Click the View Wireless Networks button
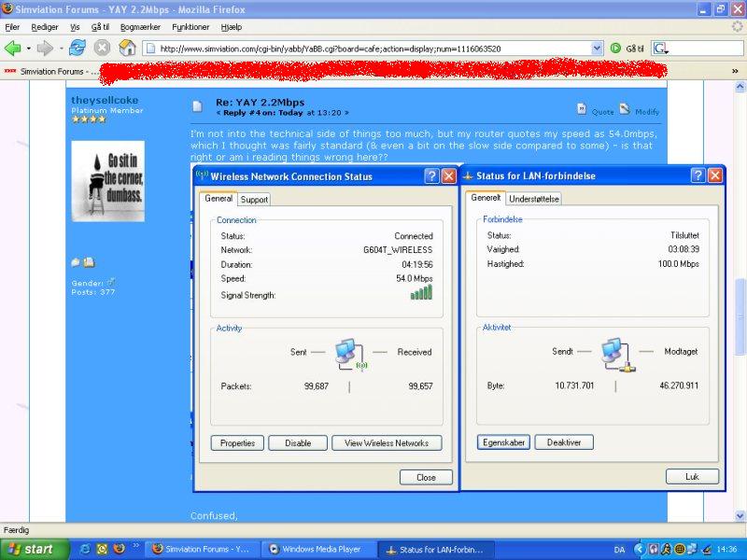 pyautogui.click(x=387, y=443)
